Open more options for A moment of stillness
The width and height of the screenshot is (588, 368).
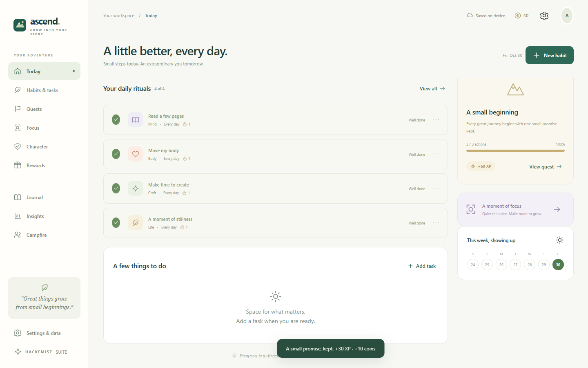(x=436, y=223)
